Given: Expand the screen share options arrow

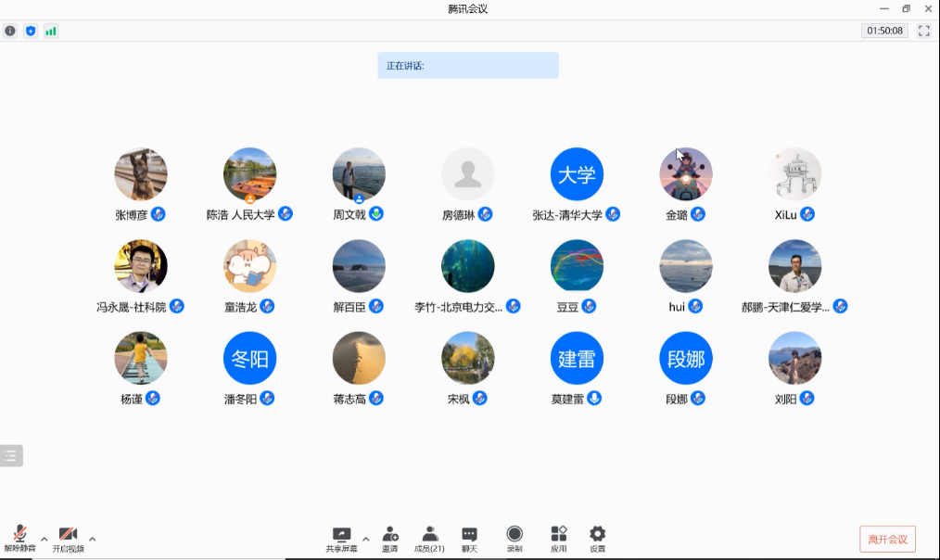Looking at the screenshot, I should 365,539.
